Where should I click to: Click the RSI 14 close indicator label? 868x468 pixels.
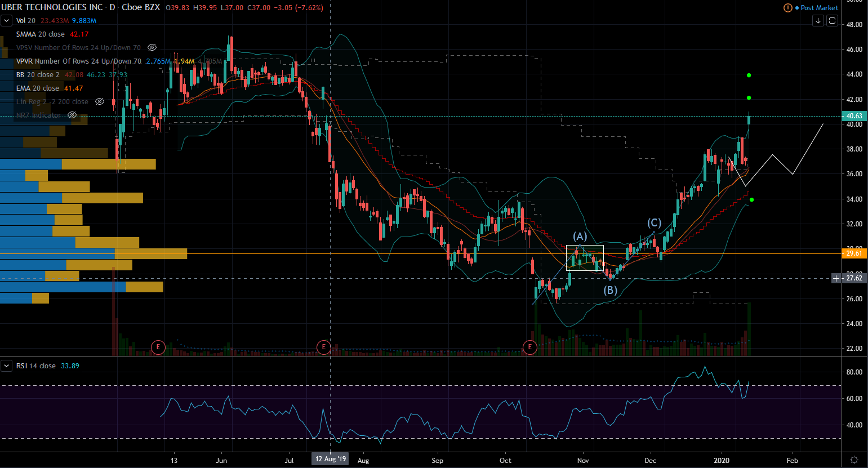tap(36, 366)
